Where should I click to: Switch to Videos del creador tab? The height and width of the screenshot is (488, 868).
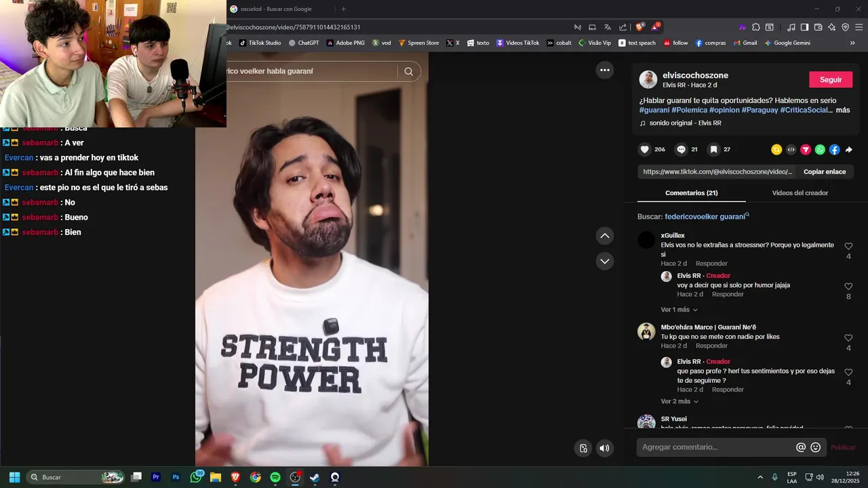click(800, 193)
